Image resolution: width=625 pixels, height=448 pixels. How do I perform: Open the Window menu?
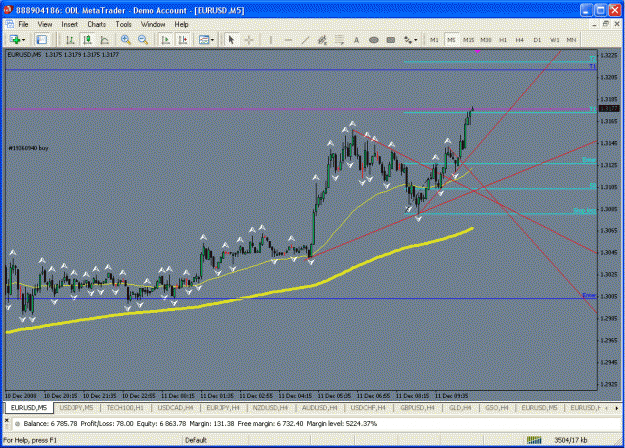[153, 24]
